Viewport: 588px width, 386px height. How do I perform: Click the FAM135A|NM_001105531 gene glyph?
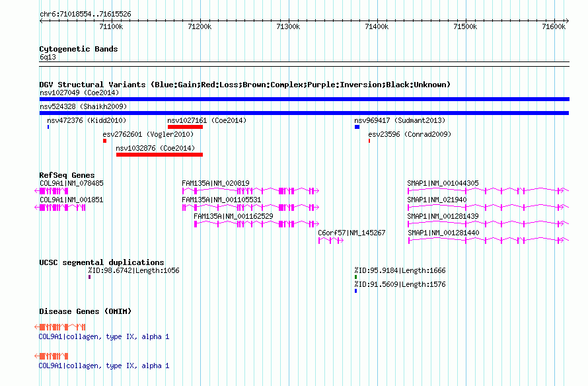pos(250,208)
